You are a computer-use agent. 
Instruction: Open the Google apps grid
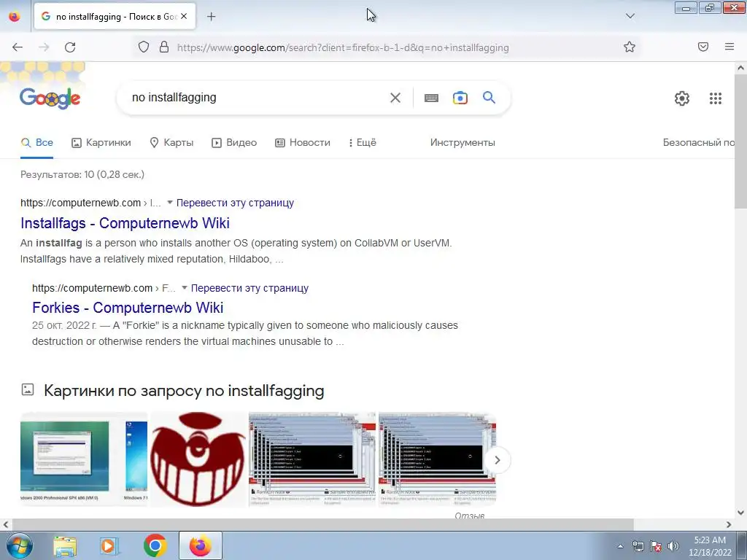tap(715, 98)
